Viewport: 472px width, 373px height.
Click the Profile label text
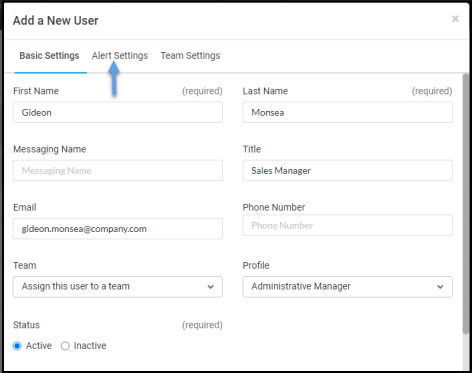(x=256, y=265)
